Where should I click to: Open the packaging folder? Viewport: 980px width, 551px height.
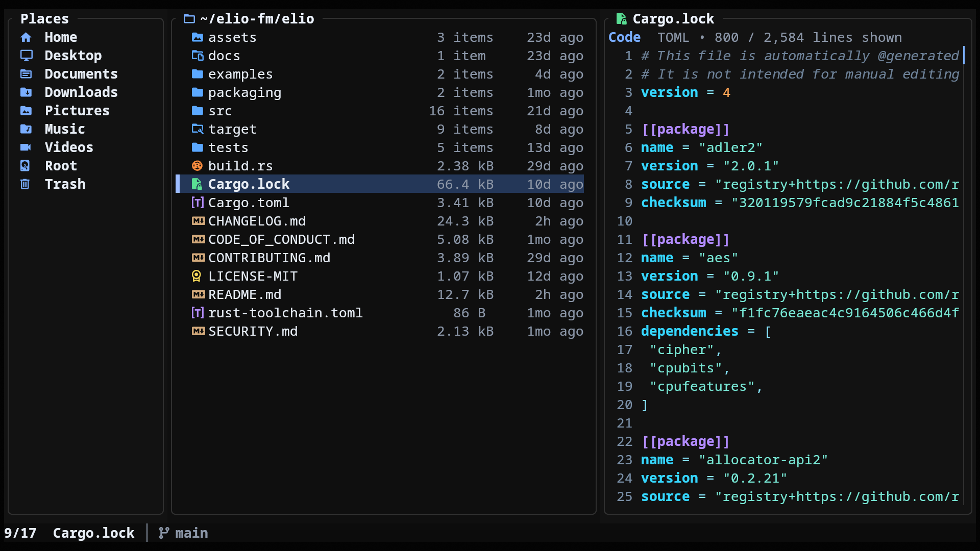point(380,92)
